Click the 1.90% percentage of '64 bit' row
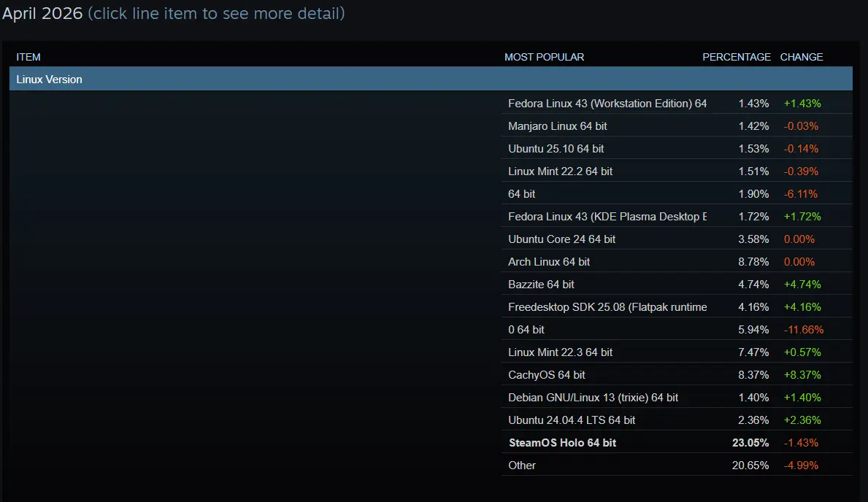This screenshot has width=868, height=502. (x=753, y=194)
